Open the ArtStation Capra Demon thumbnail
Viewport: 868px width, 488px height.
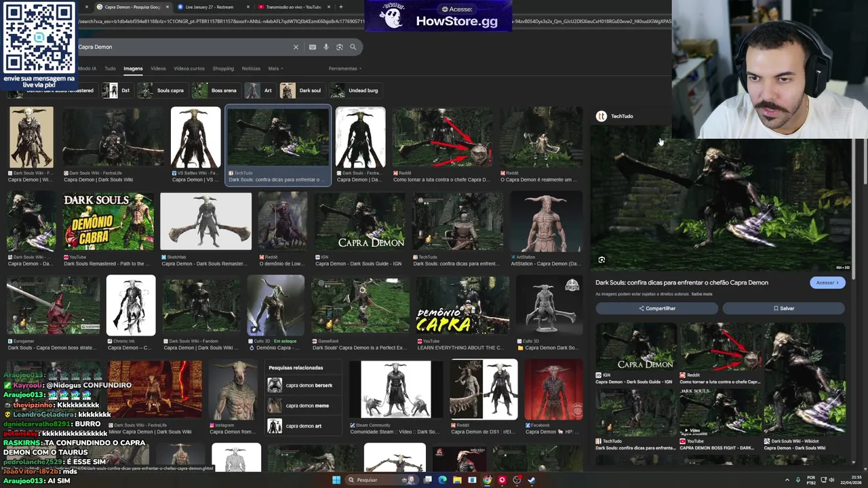546,222
